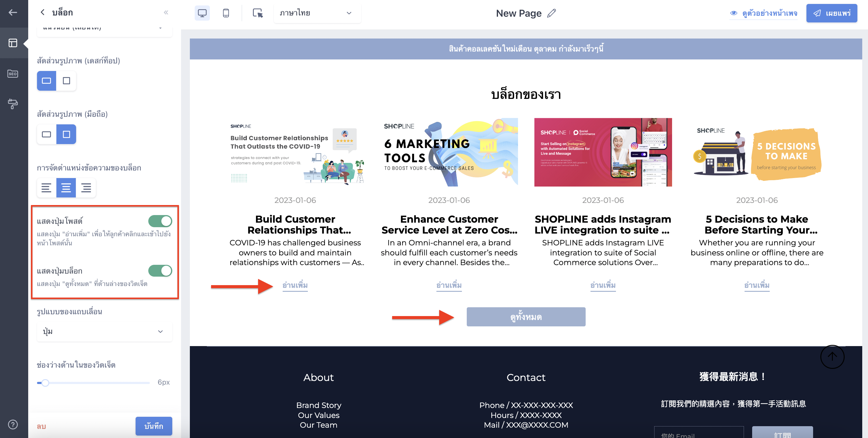
Task: Click the Our Values footer link
Action: (318, 415)
